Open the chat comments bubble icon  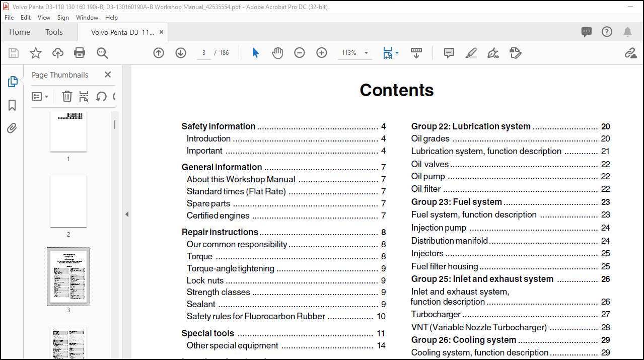point(587,32)
